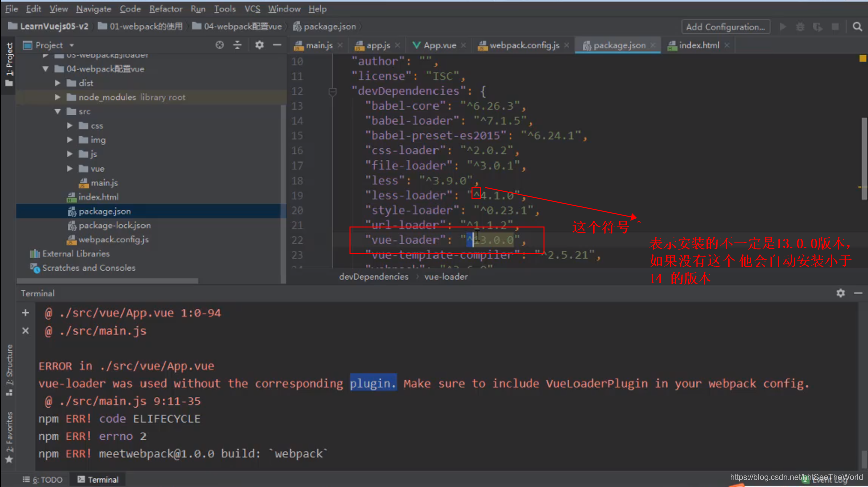Toggle the Favorites side tool button
Image resolution: width=868 pixels, height=487 pixels.
click(9, 437)
